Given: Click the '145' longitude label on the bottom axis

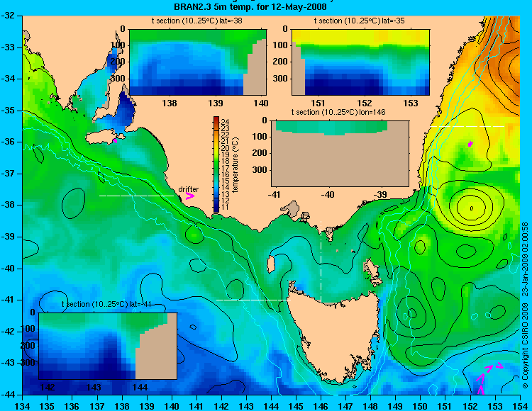Looking at the screenshot, I should [297, 406].
